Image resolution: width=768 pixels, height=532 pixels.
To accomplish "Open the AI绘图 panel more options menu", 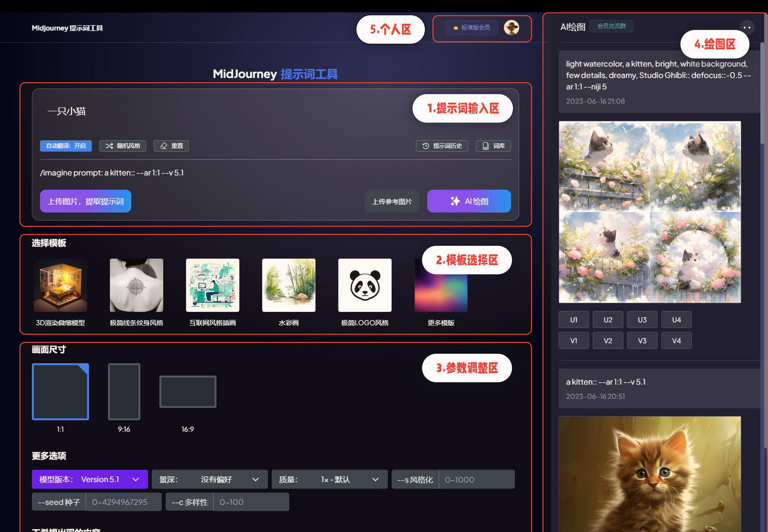I will (x=746, y=27).
